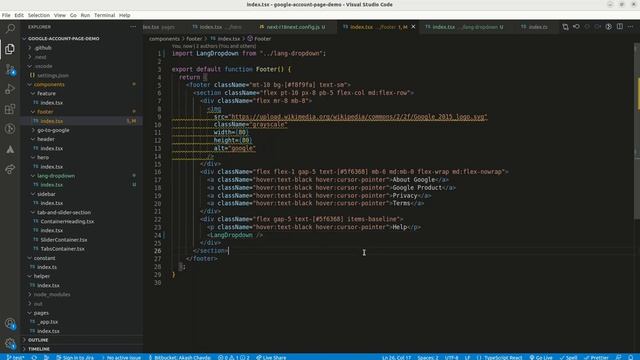This screenshot has height=360, width=640.
Task: Open the Live Share activity bar icon
Action: pos(10,169)
